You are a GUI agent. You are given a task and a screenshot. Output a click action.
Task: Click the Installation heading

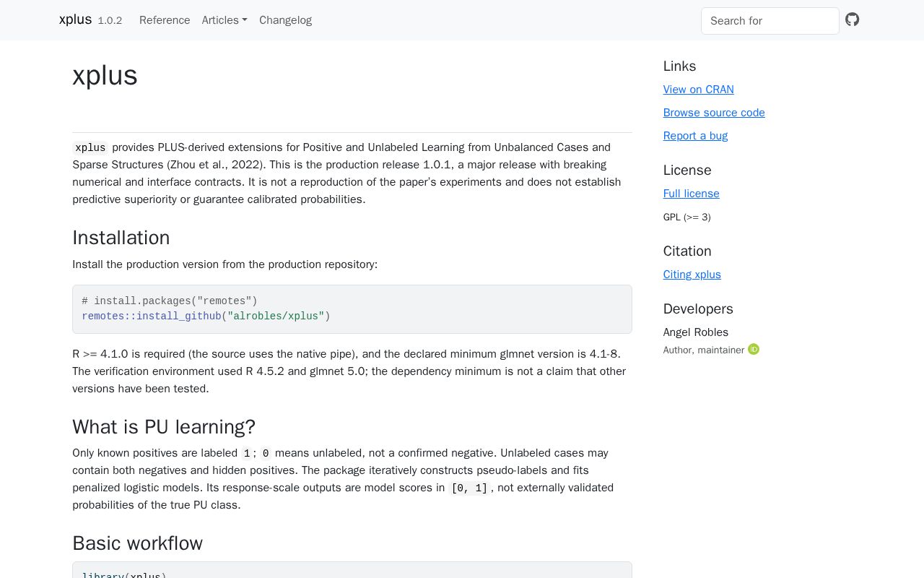tap(121, 238)
